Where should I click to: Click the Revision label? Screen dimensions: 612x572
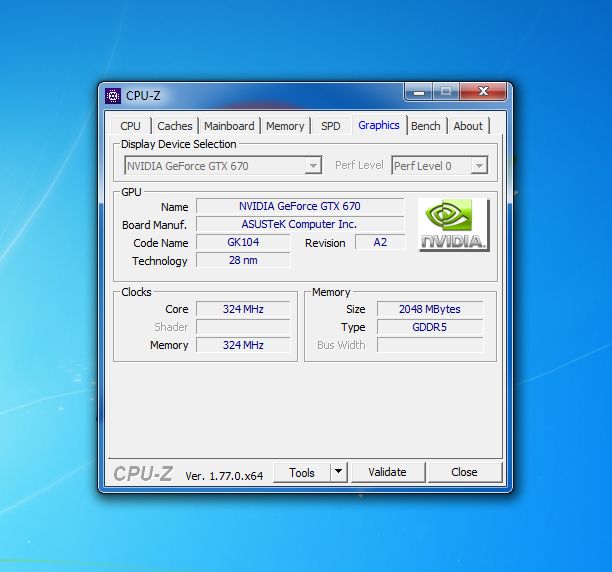325,243
